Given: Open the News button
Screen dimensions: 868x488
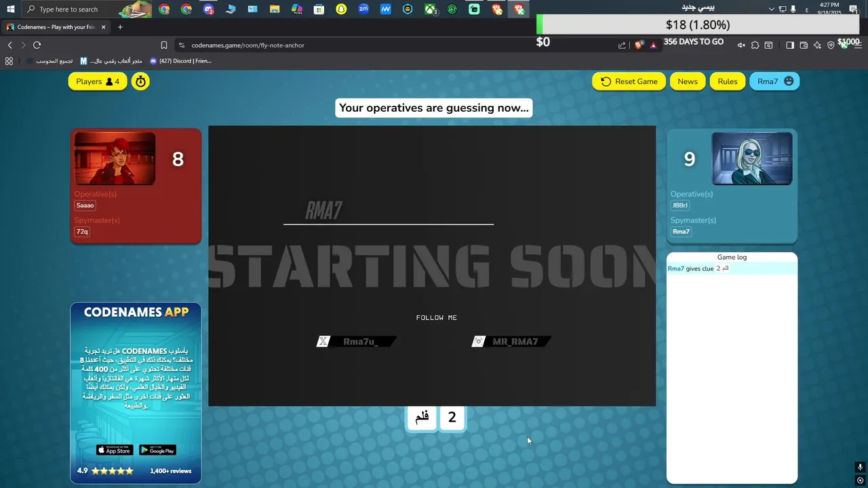Looking at the screenshot, I should (x=687, y=81).
